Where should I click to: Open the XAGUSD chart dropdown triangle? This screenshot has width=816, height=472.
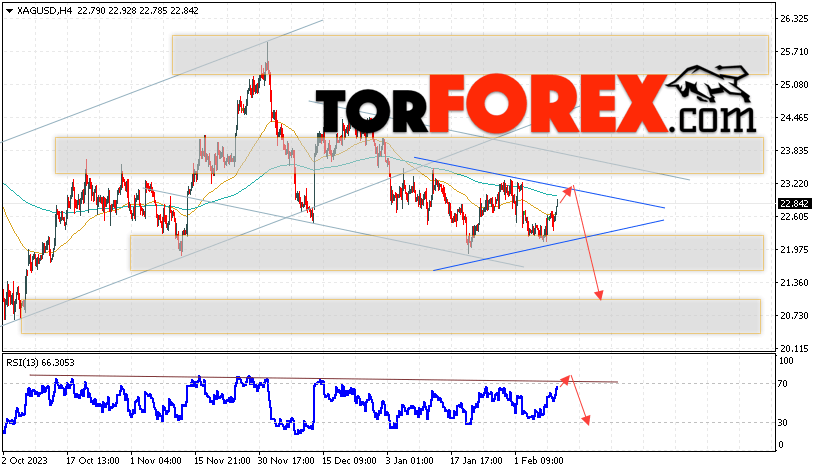(x=9, y=11)
